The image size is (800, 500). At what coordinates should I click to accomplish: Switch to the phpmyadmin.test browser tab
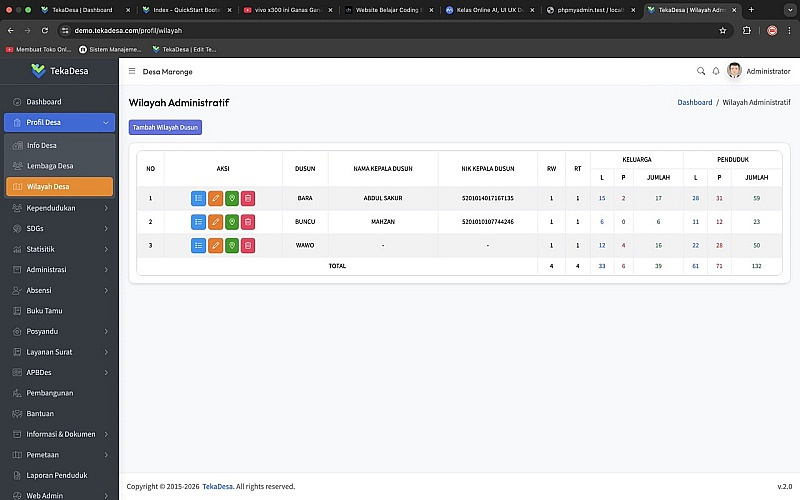590,9
